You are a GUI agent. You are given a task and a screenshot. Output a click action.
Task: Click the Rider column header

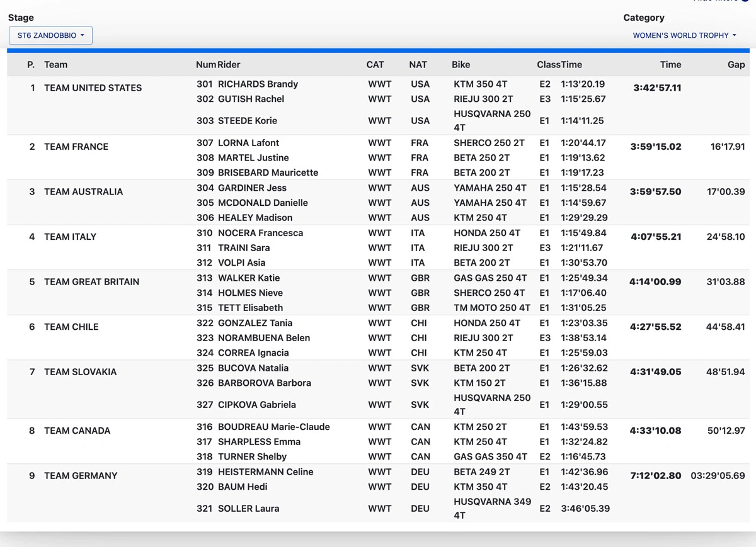click(229, 64)
